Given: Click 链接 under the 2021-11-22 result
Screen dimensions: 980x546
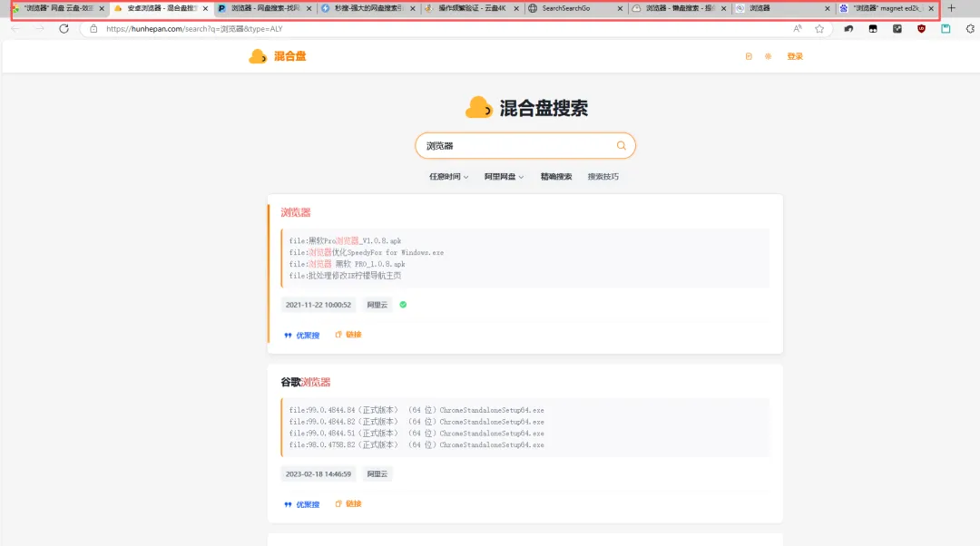Looking at the screenshot, I should click(348, 335).
